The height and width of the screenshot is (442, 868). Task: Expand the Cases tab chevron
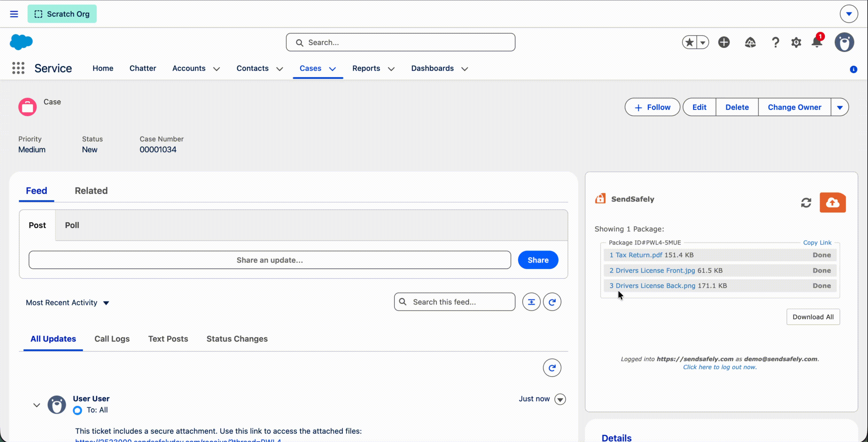pos(332,69)
